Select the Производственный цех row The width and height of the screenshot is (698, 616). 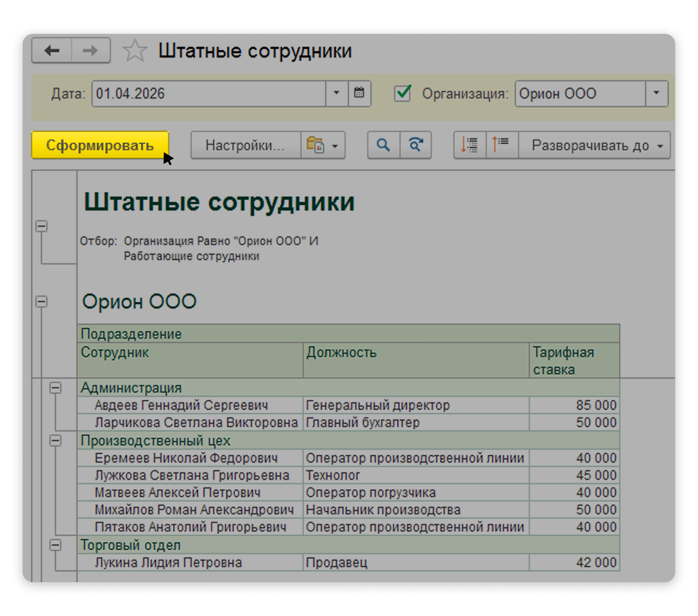[x=348, y=440]
